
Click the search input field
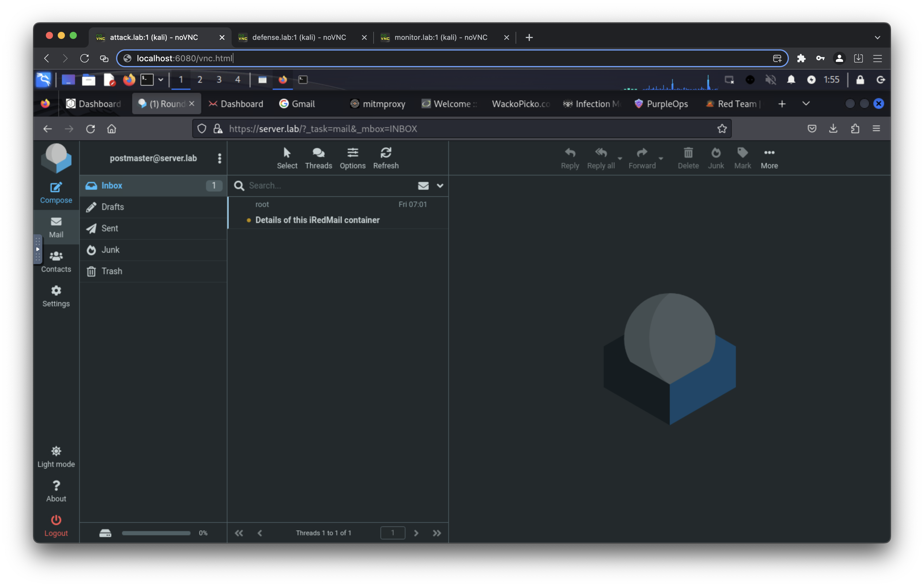pos(330,186)
